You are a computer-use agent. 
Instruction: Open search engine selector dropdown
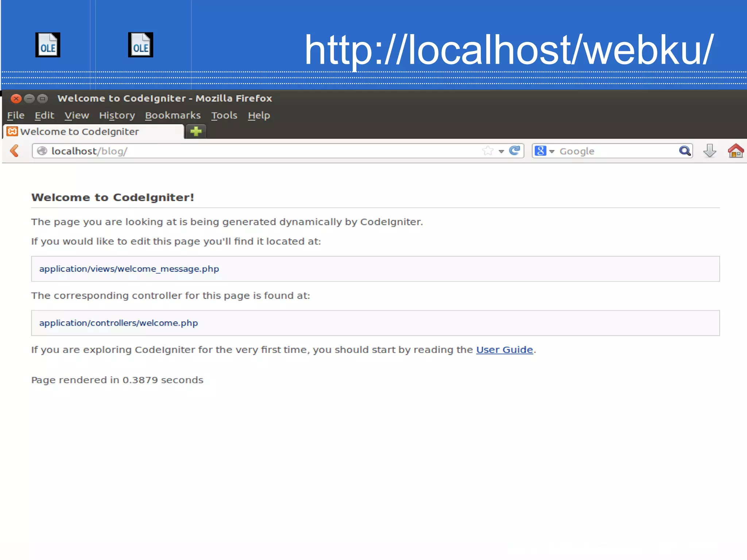(552, 151)
